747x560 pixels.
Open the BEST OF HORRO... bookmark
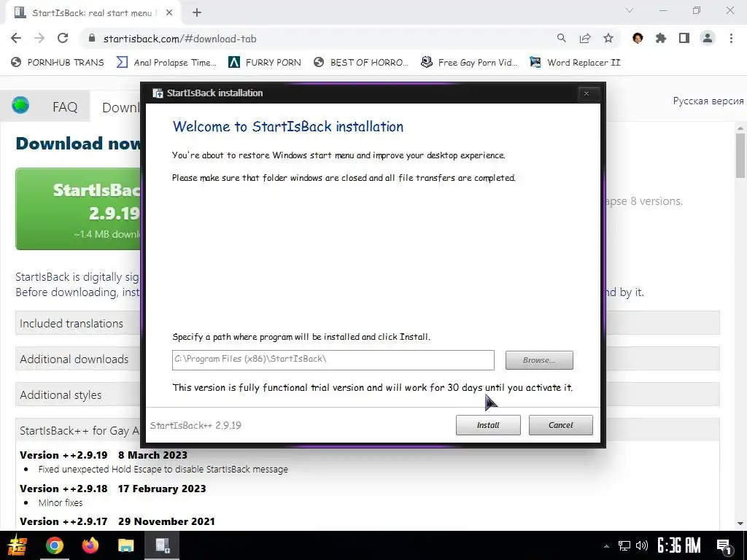point(361,63)
